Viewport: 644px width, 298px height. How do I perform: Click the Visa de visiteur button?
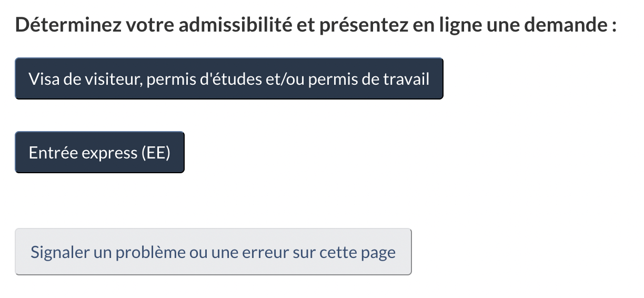pyautogui.click(x=229, y=78)
